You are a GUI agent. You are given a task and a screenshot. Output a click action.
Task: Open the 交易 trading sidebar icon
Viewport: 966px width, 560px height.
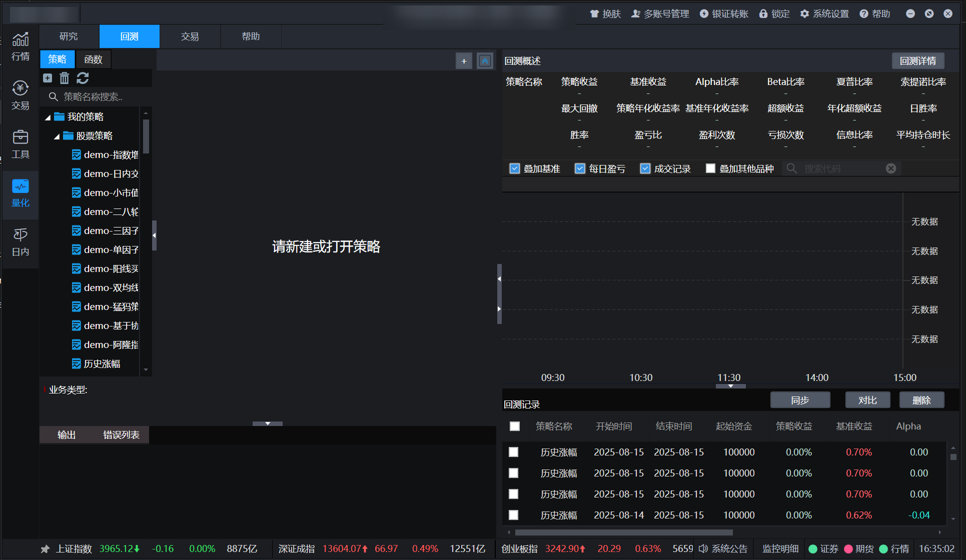click(x=21, y=95)
